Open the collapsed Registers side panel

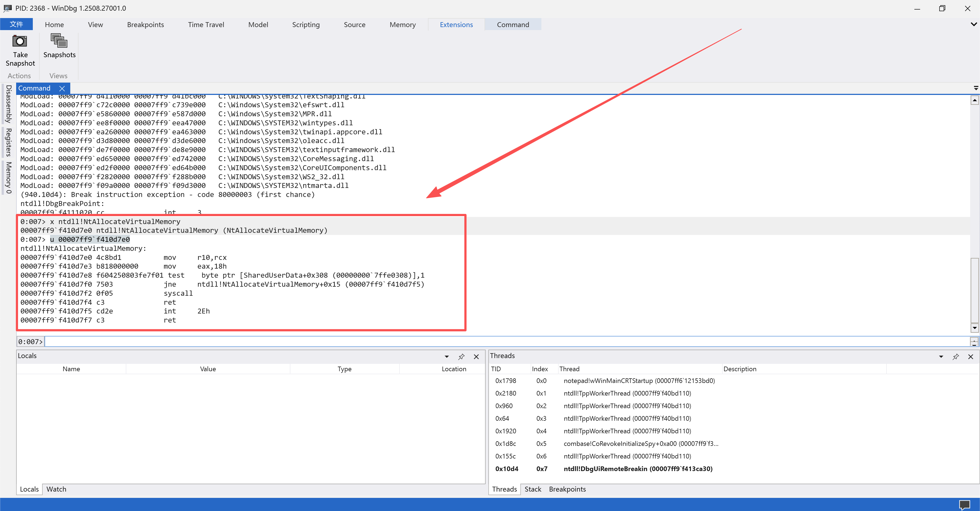click(x=8, y=142)
